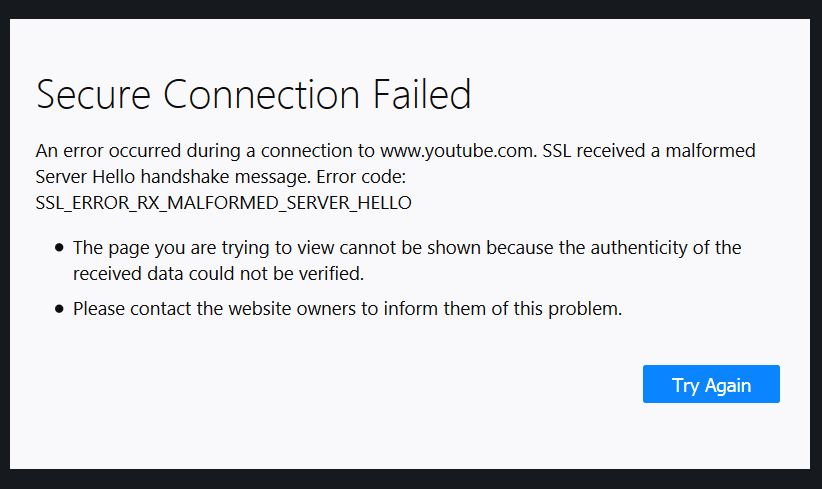Click "received data could not be verified" line
Viewport: 822px width, 489px height.
[x=217, y=272]
